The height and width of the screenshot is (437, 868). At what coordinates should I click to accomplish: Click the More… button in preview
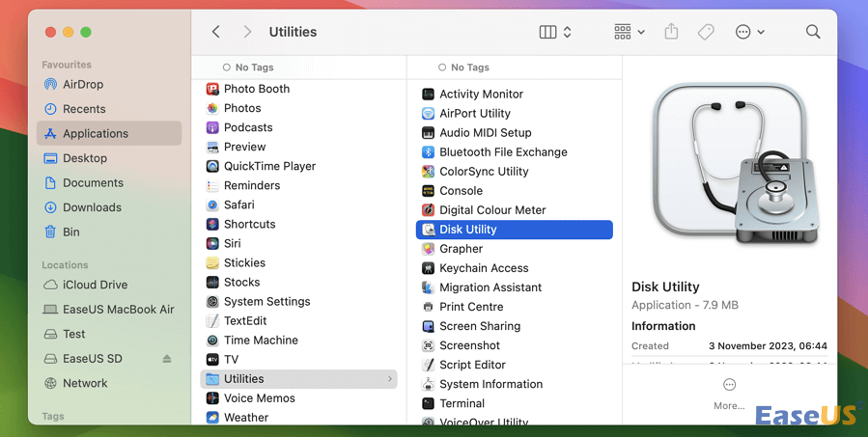pos(729,393)
